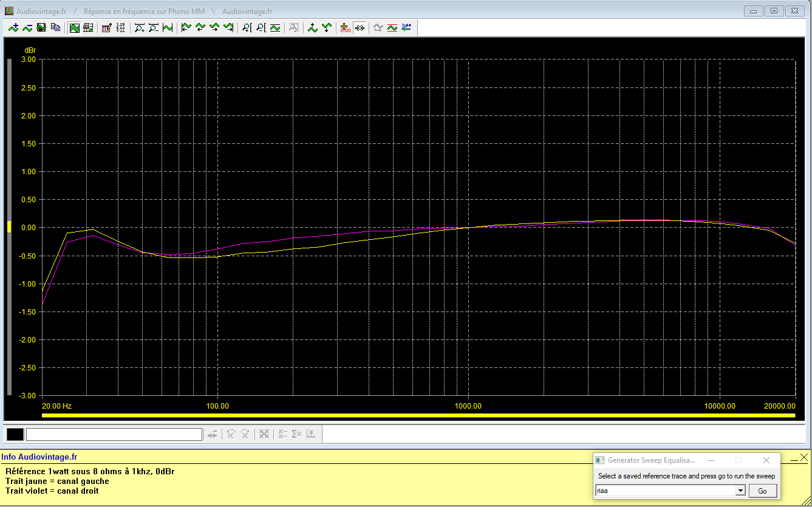Click the greyed-out grey arrow icon
The height and width of the screenshot is (507, 812).
(378, 27)
